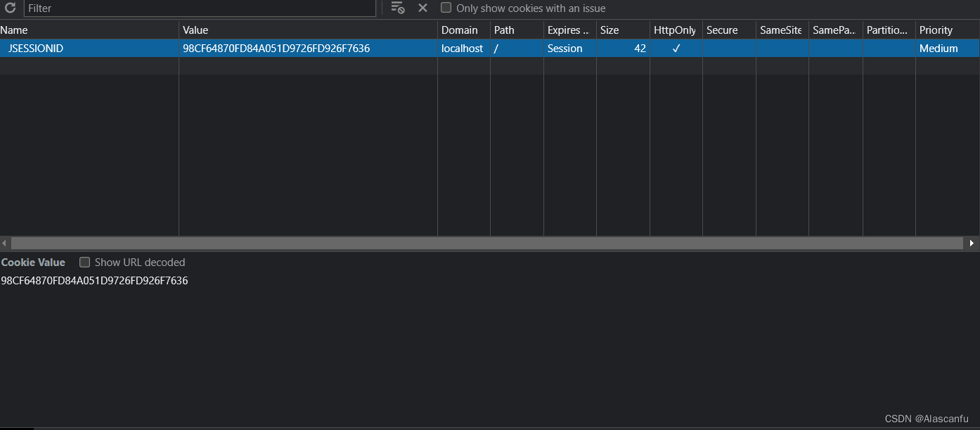
Task: Sort by the Expires column header
Action: click(x=570, y=30)
